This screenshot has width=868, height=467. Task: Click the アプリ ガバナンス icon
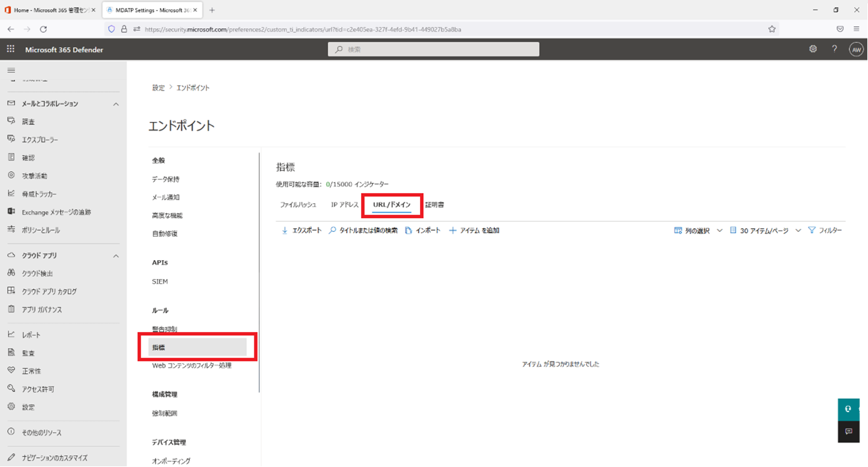(x=11, y=309)
